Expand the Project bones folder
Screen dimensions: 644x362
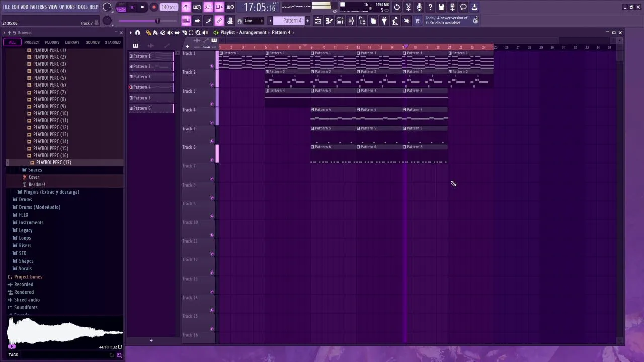coord(28,277)
